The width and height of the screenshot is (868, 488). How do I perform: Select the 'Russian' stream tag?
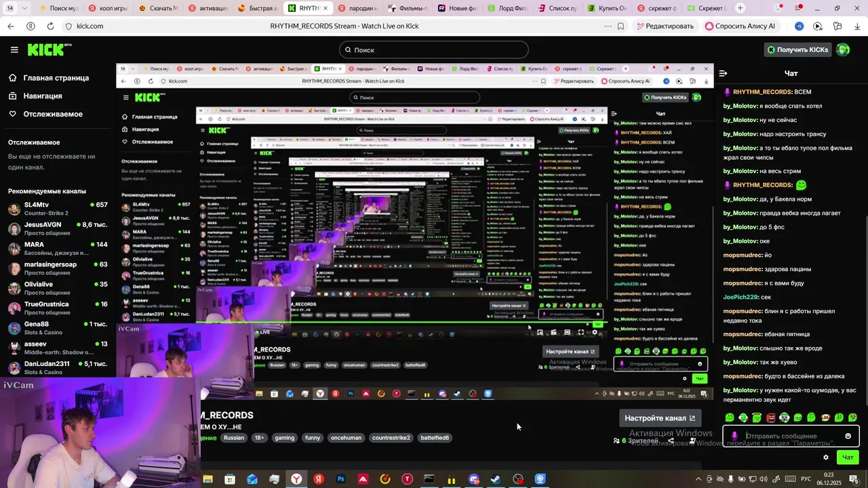(234, 438)
